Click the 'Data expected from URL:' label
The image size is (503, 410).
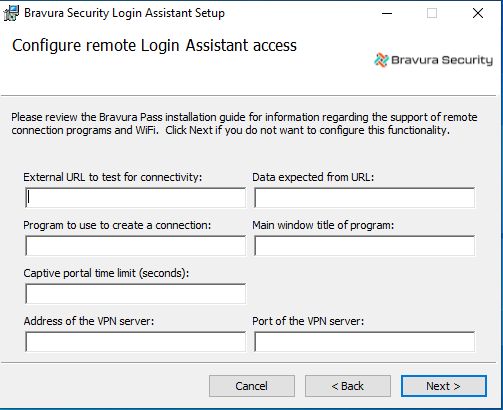pyautogui.click(x=313, y=177)
